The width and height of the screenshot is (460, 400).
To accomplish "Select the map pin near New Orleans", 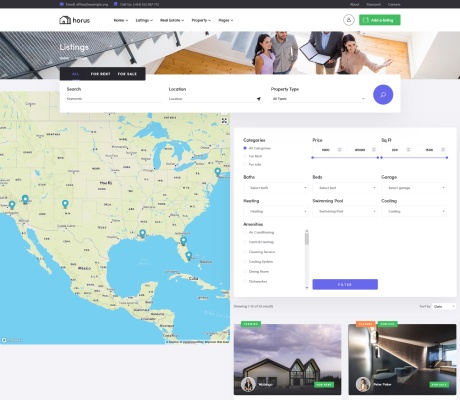I will pos(142,233).
